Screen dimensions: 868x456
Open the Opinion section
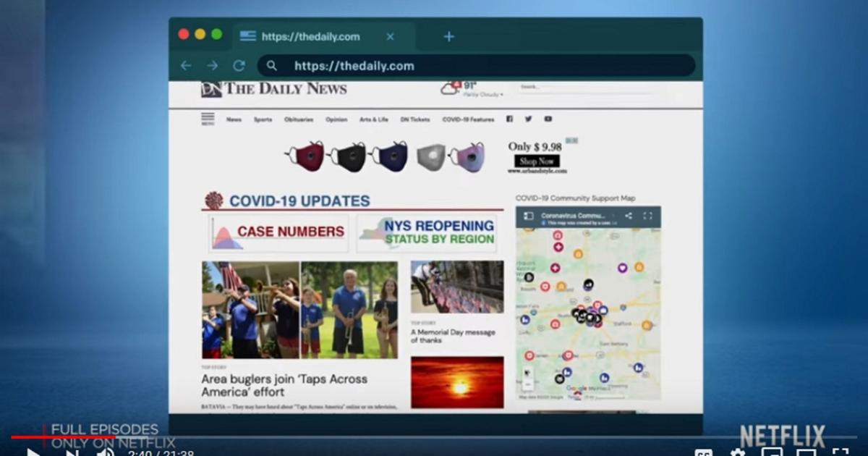point(336,119)
